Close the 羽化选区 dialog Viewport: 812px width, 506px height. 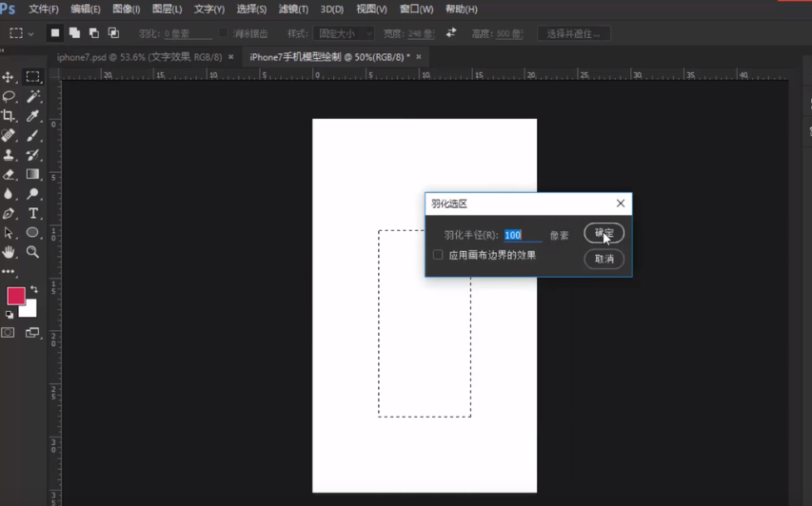tap(621, 204)
